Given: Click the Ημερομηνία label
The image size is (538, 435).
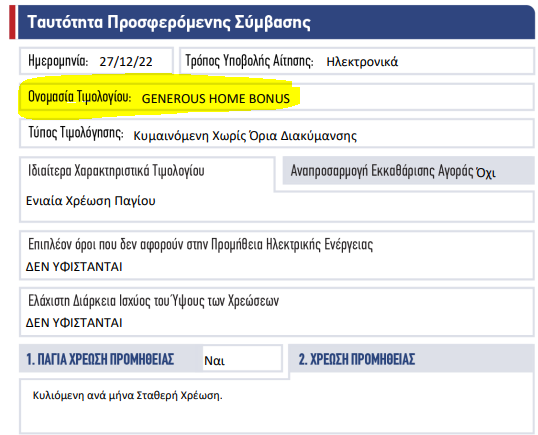Looking at the screenshot, I should pyautogui.click(x=58, y=61).
